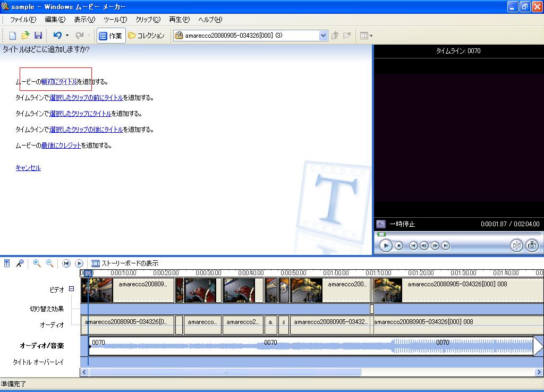The height and width of the screenshot is (392, 544).
Task: Click the Open Project folder icon
Action: (x=25, y=36)
